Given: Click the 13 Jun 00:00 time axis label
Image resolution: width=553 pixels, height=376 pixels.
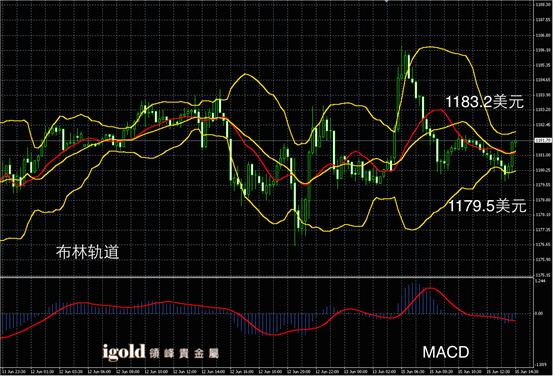Looking at the screenshot, I should pyautogui.click(x=356, y=371).
